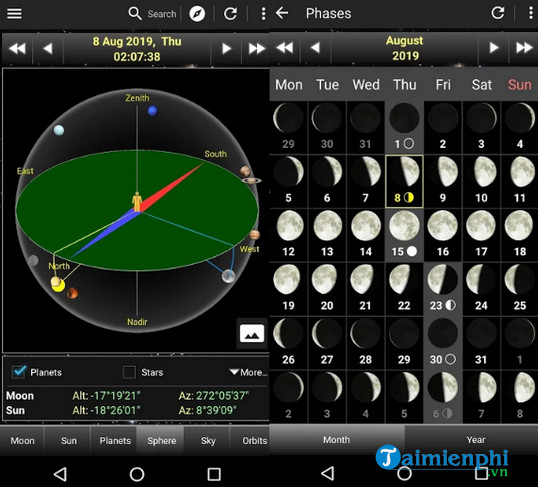Jump back a year in Phases calendar

click(285, 47)
